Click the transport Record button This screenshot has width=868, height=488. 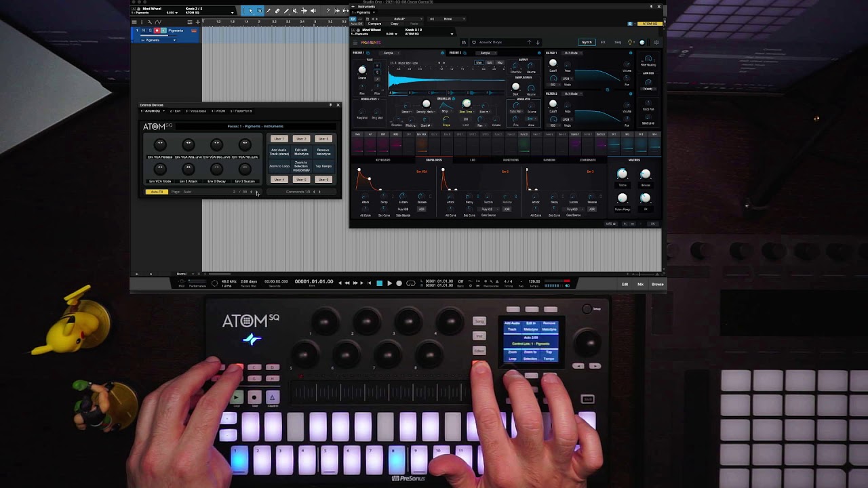point(399,283)
